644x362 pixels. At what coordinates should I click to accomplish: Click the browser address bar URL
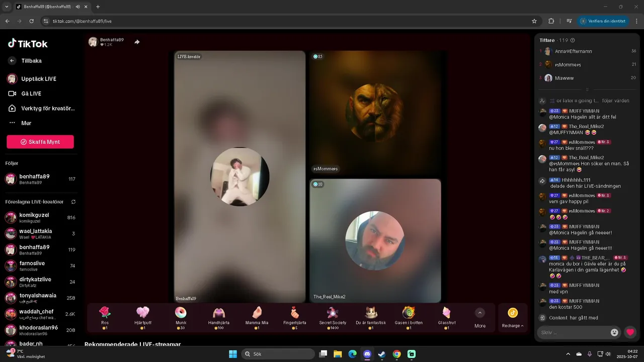click(x=82, y=21)
